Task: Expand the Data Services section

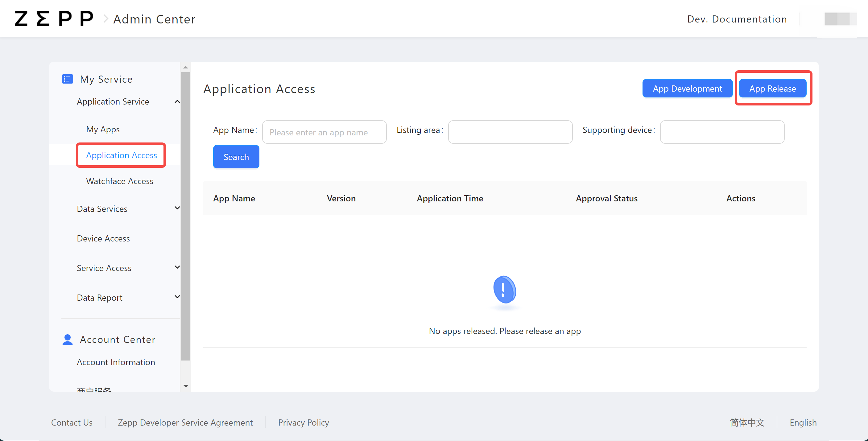Action: [x=177, y=208]
